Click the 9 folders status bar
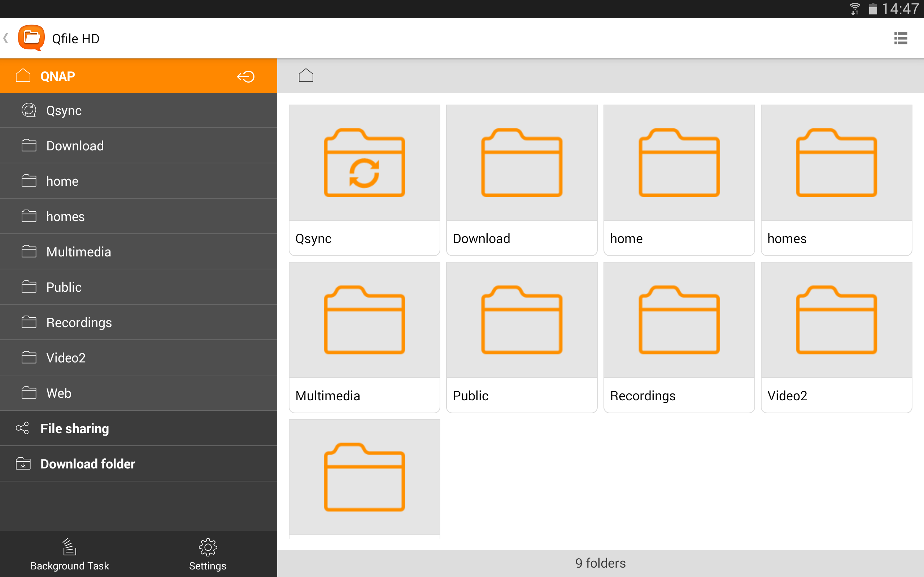The width and height of the screenshot is (924, 577). click(x=600, y=563)
